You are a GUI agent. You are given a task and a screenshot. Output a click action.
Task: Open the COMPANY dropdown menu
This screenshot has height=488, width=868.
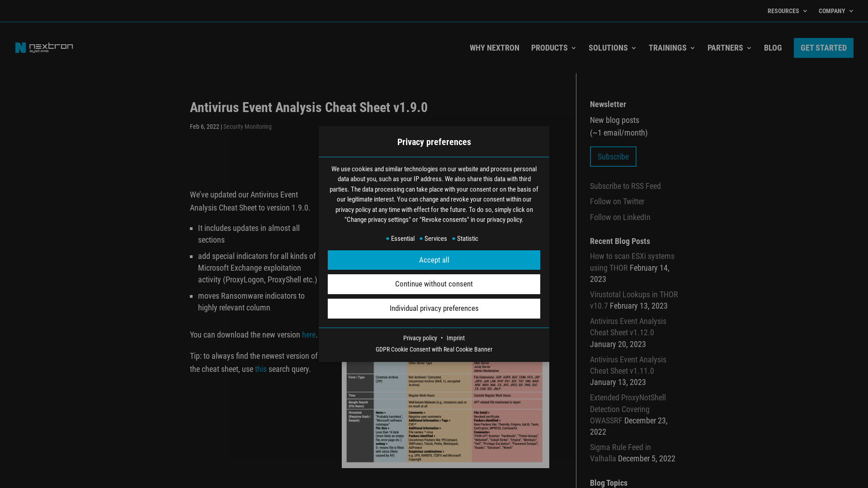pyautogui.click(x=836, y=11)
